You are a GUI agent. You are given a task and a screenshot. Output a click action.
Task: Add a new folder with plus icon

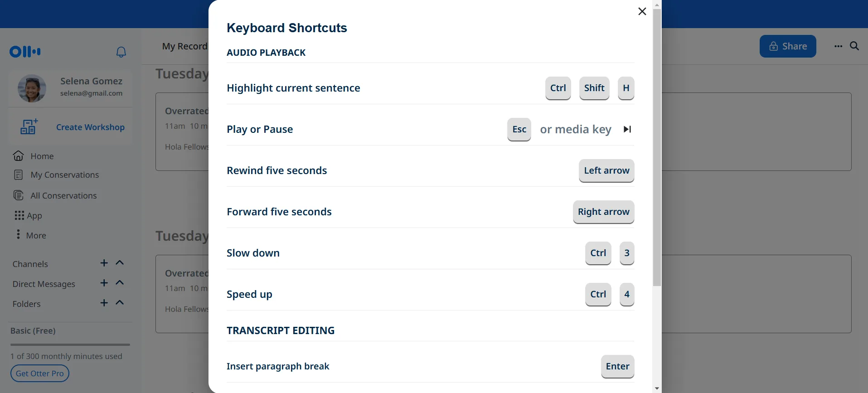(104, 303)
